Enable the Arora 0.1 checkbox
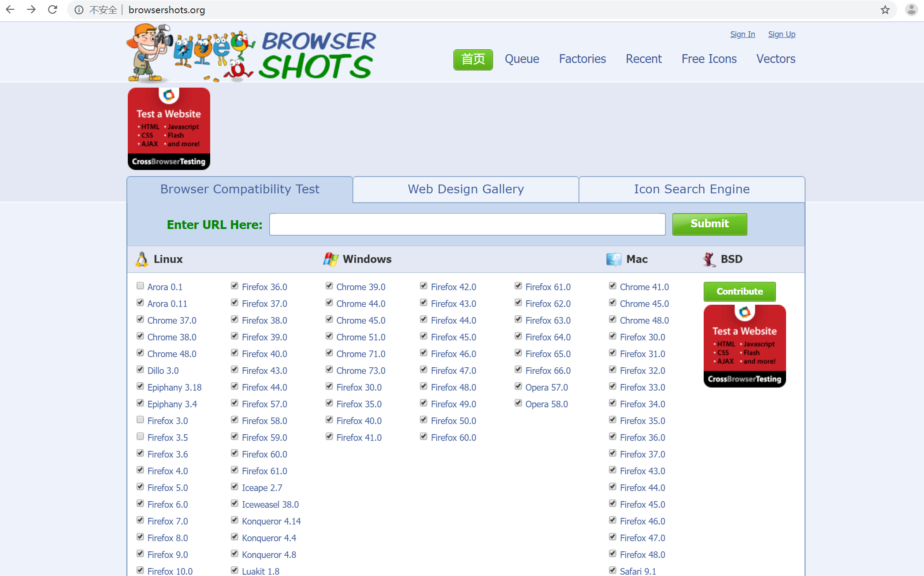This screenshot has height=576, width=924. click(x=140, y=286)
